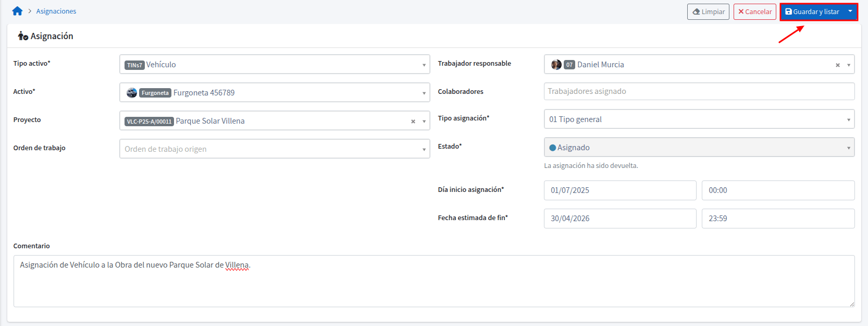Open Trabajador responsable dropdown arrow
The image size is (868, 326).
849,65
